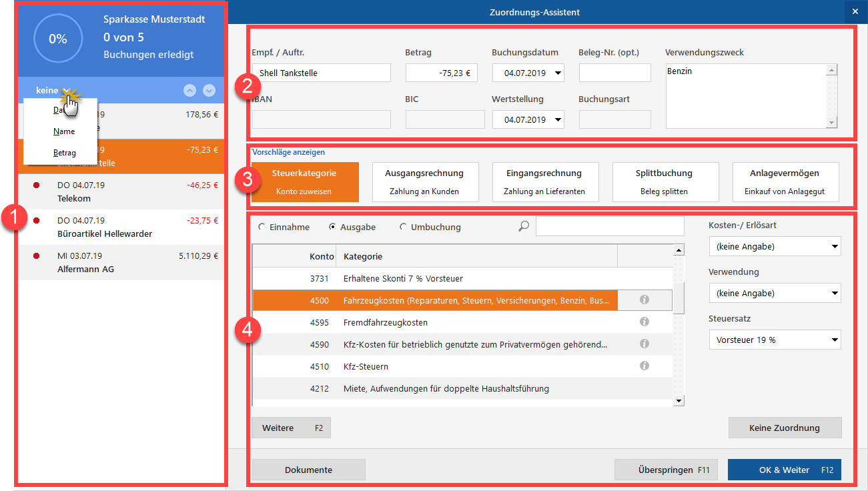Screen dimensions: 868x491
Task: Click the BIC field
Action: tap(445, 119)
